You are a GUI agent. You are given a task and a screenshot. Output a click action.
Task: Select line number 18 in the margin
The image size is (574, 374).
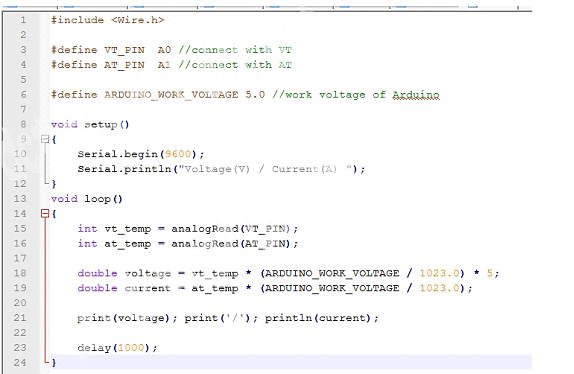[20, 273]
